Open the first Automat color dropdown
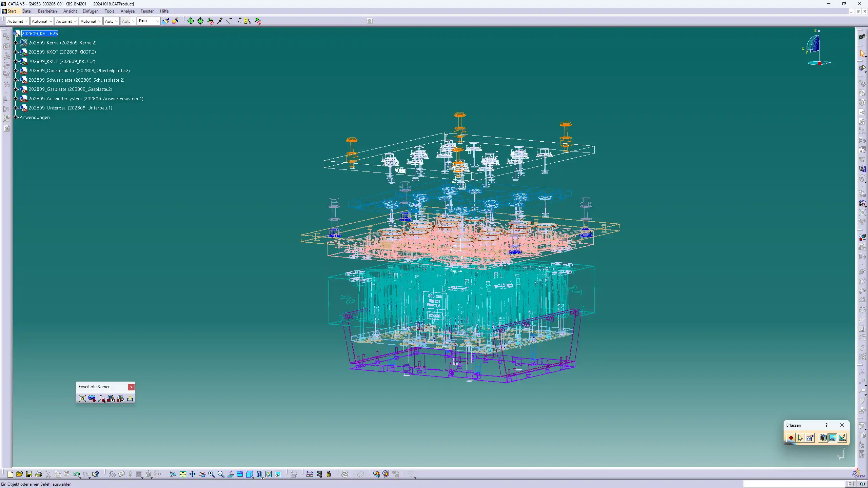 pos(26,21)
